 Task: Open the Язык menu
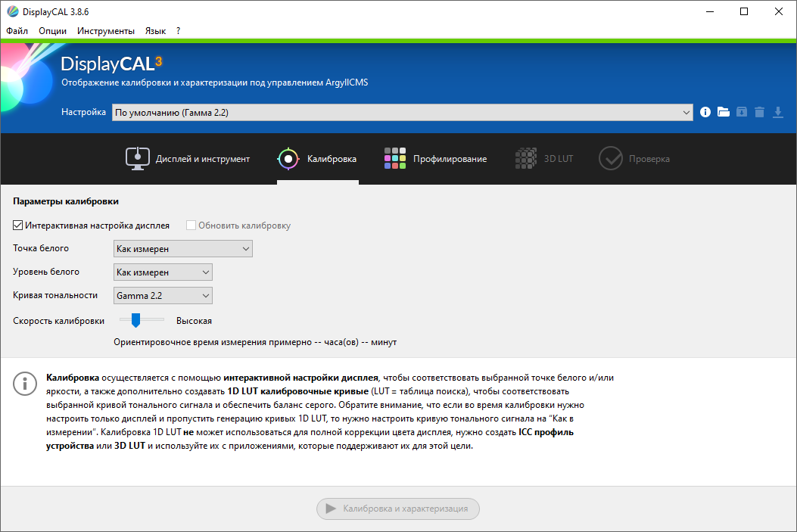155,31
